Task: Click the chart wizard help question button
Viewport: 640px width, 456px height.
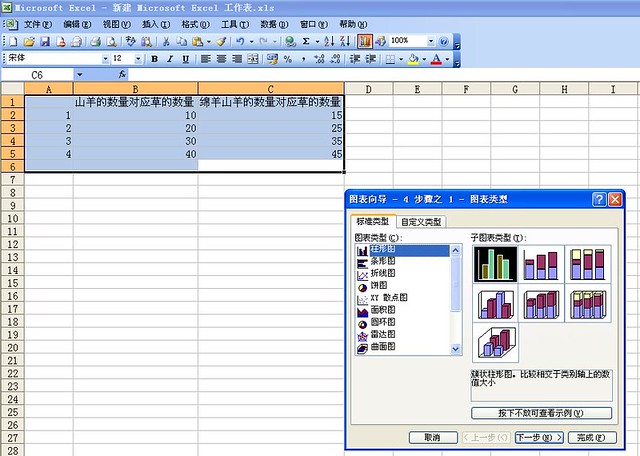Action: pyautogui.click(x=599, y=199)
